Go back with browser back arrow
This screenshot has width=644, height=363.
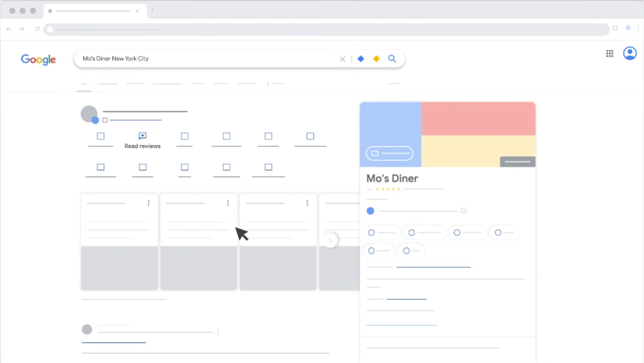click(x=9, y=29)
